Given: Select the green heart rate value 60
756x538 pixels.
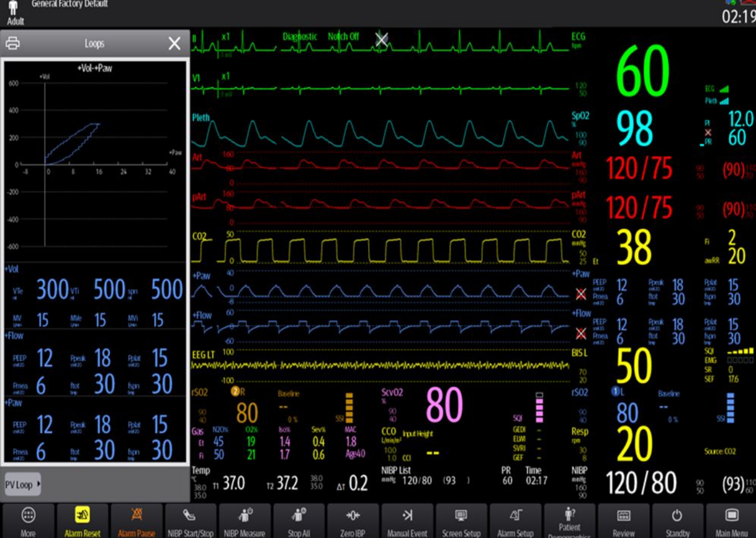Looking at the screenshot, I should tap(642, 71).
